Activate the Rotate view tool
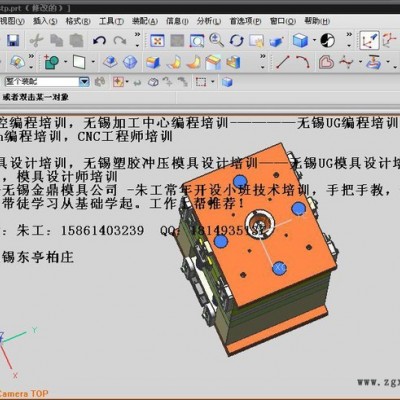This screenshot has height=400, width=400. pyautogui.click(x=237, y=41)
